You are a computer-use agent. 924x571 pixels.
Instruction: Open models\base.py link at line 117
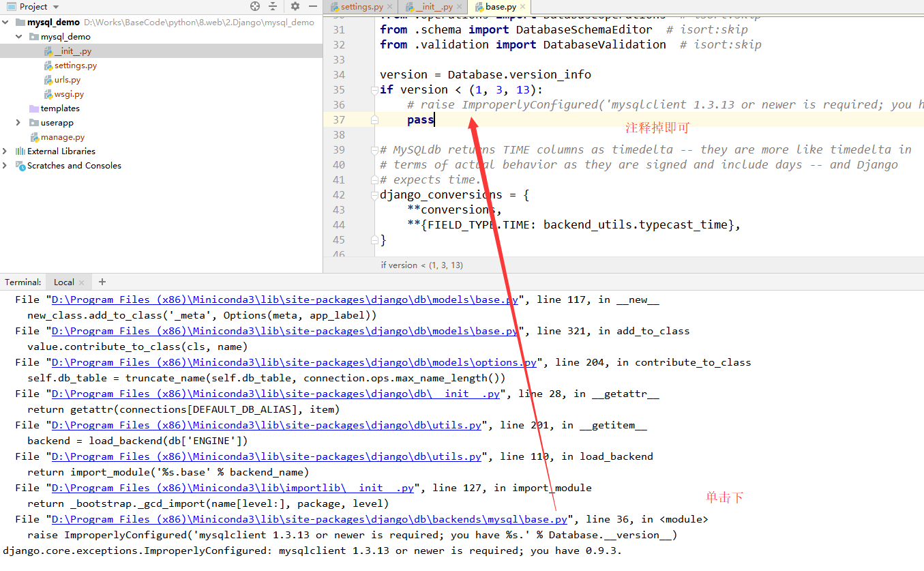point(285,299)
